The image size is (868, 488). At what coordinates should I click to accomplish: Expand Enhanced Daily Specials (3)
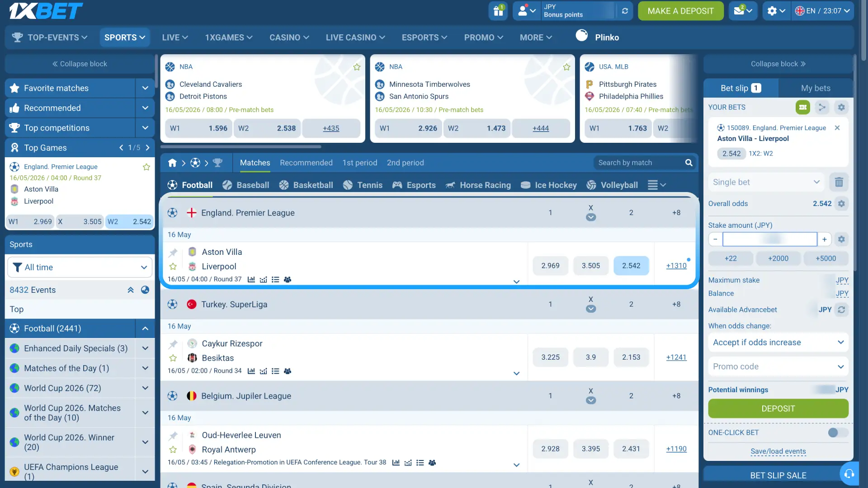tap(145, 348)
